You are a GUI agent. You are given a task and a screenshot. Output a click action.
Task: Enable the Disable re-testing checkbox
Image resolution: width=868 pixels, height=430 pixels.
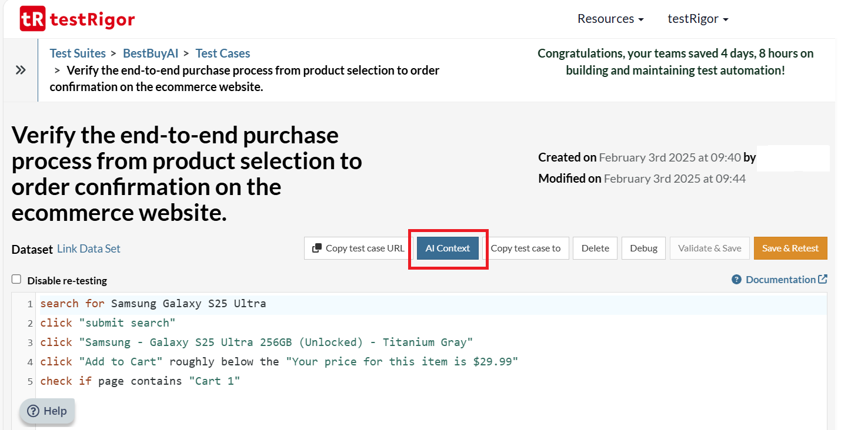click(x=16, y=280)
